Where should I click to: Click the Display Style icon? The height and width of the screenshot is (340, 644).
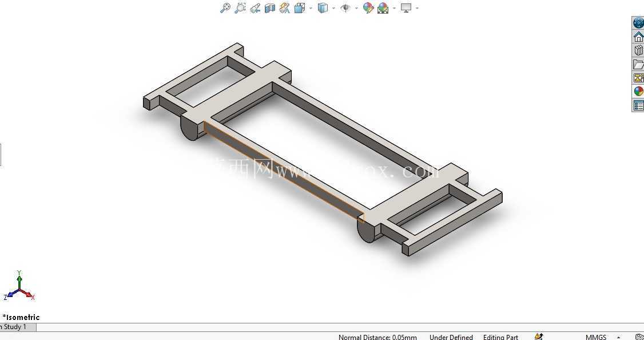323,8
